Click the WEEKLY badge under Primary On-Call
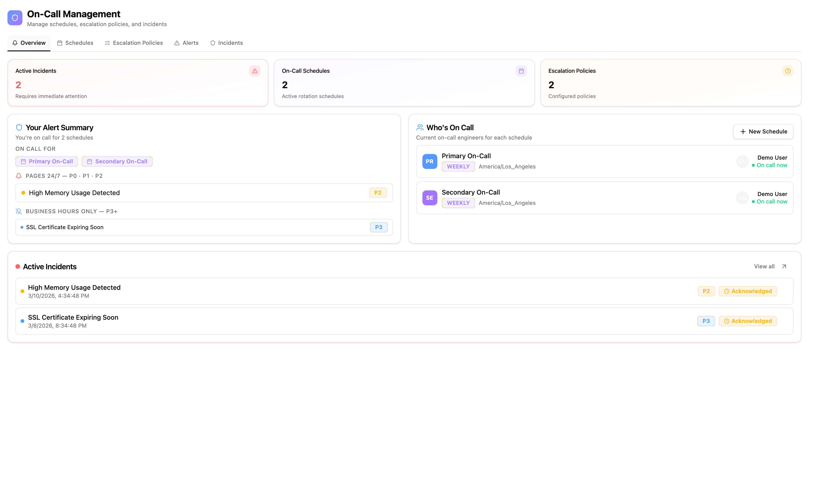 [x=458, y=167]
